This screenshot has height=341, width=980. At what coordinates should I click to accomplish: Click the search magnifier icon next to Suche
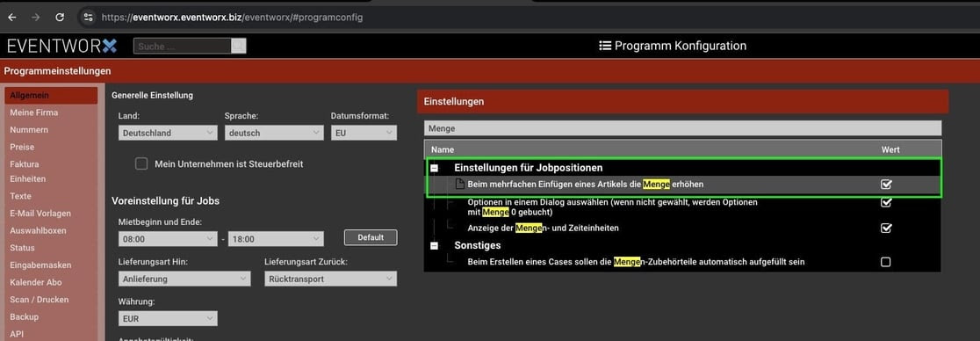click(x=239, y=46)
